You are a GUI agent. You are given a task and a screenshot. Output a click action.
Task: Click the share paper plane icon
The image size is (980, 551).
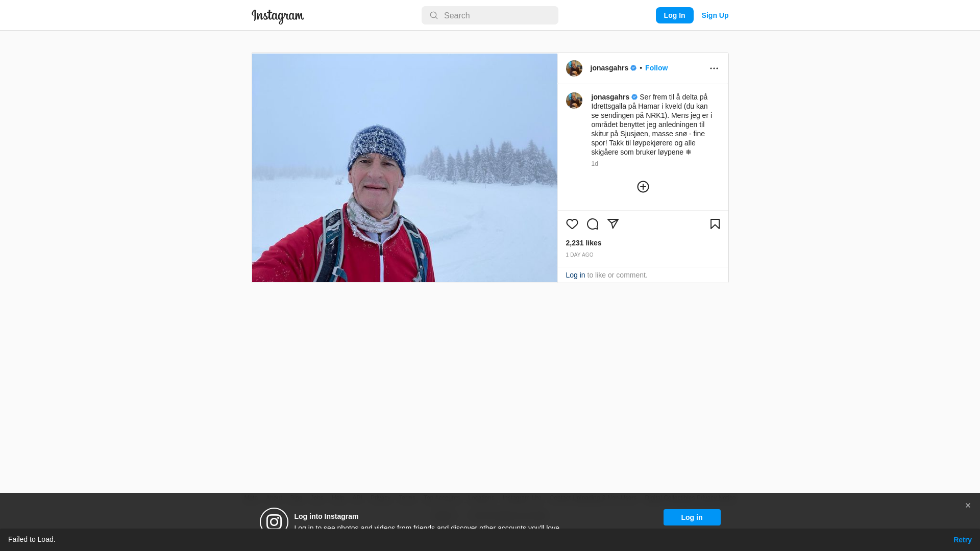pos(612,224)
